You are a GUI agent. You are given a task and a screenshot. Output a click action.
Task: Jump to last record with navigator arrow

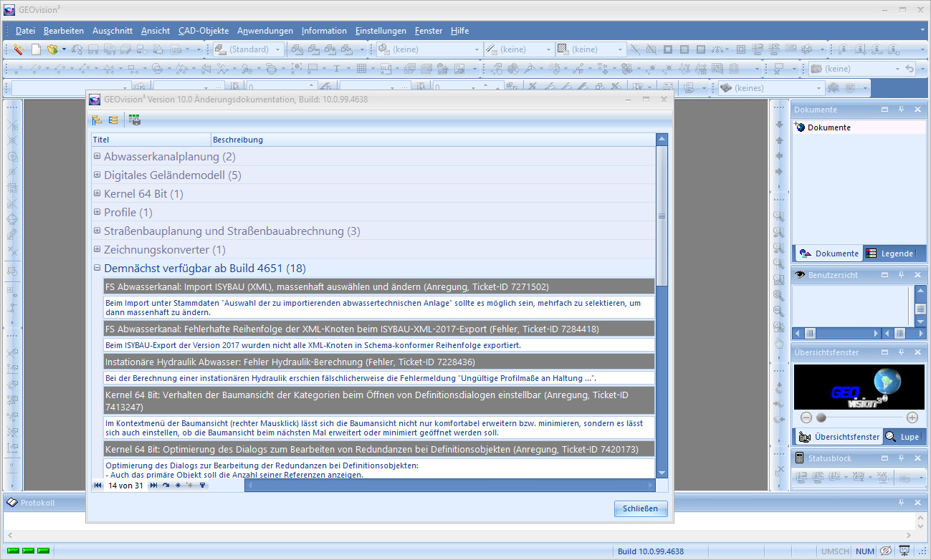[153, 486]
